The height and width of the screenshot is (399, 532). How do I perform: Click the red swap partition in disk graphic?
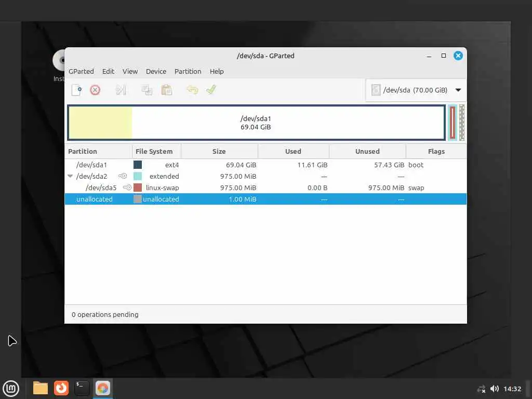[453, 123]
